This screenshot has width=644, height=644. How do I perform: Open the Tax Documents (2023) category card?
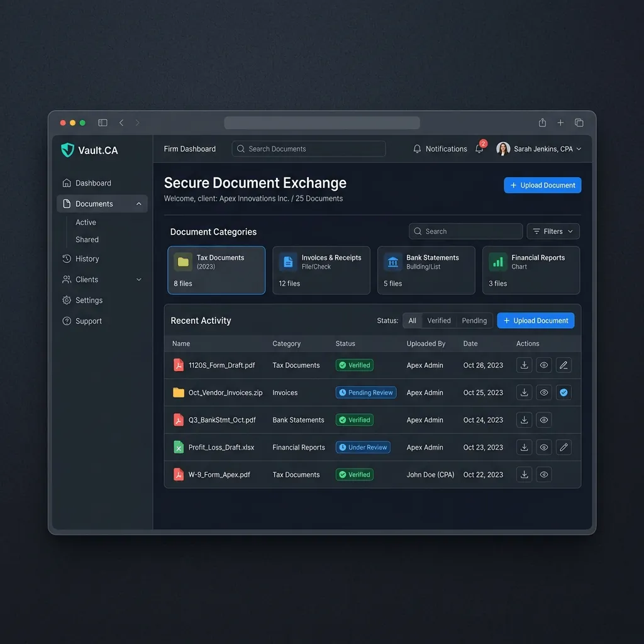pos(216,270)
